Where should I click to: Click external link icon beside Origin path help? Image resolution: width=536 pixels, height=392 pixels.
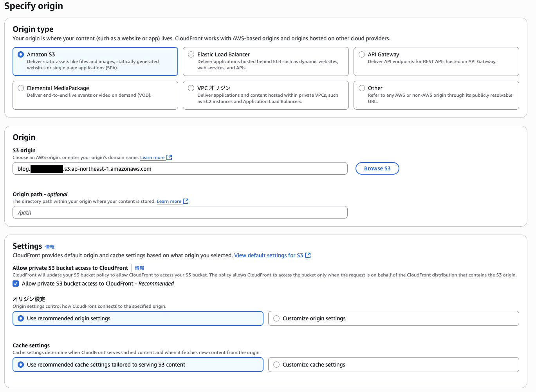[x=186, y=201]
